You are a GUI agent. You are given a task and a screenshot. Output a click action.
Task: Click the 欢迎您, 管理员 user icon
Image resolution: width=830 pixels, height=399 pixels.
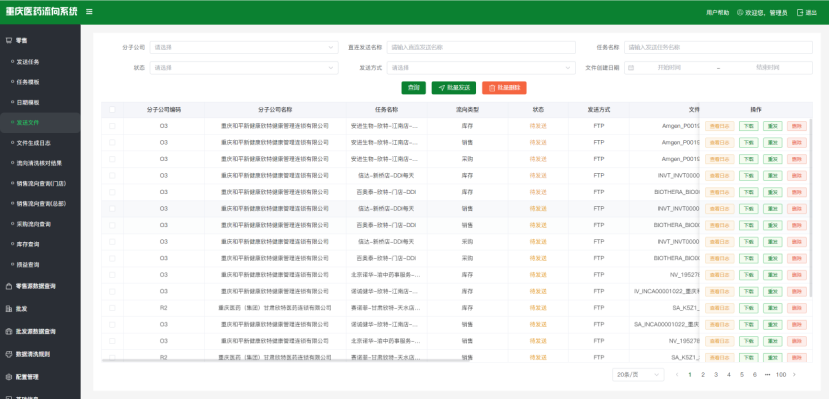pos(740,13)
